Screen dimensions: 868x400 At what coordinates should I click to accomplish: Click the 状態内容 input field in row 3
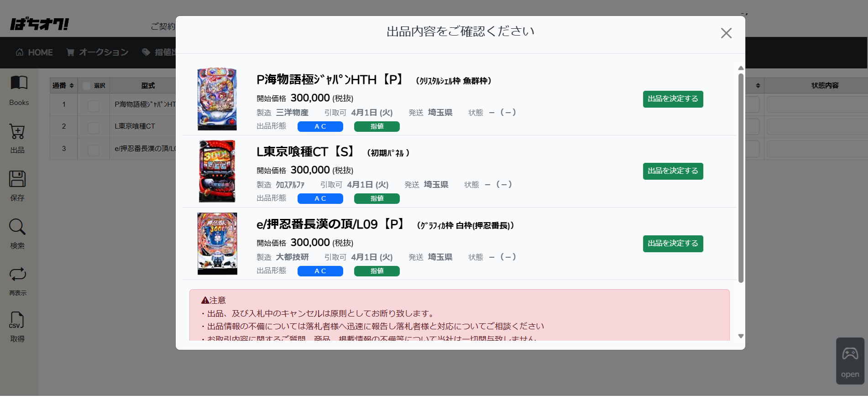click(817, 149)
